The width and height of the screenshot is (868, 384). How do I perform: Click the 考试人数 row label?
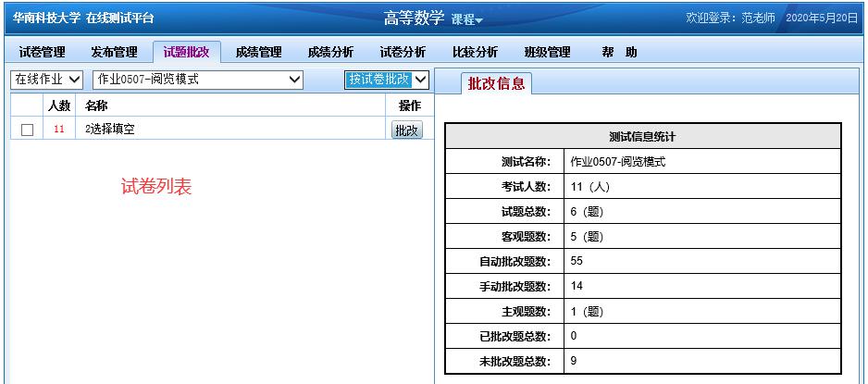click(x=526, y=187)
